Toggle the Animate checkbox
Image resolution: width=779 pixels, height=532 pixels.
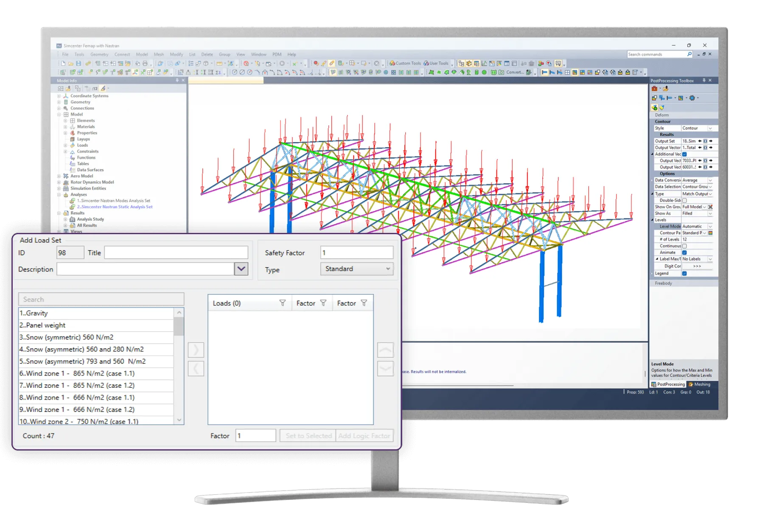point(684,252)
